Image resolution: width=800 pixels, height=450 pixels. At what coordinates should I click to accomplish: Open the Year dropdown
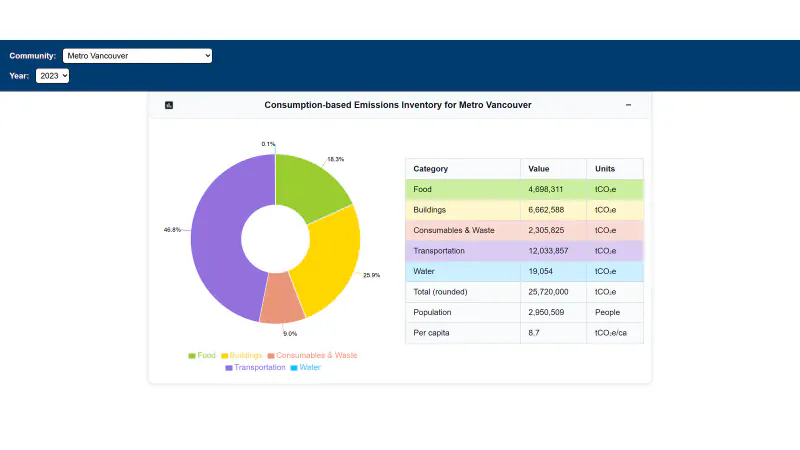pos(53,76)
